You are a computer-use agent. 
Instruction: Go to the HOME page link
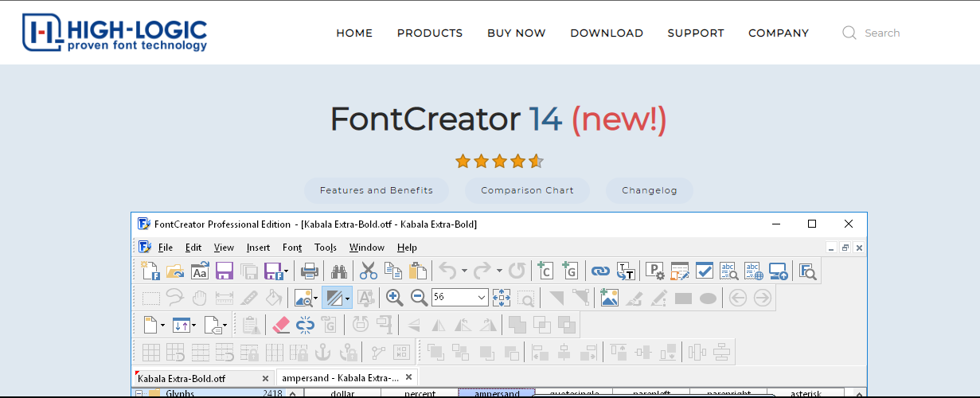pos(354,33)
